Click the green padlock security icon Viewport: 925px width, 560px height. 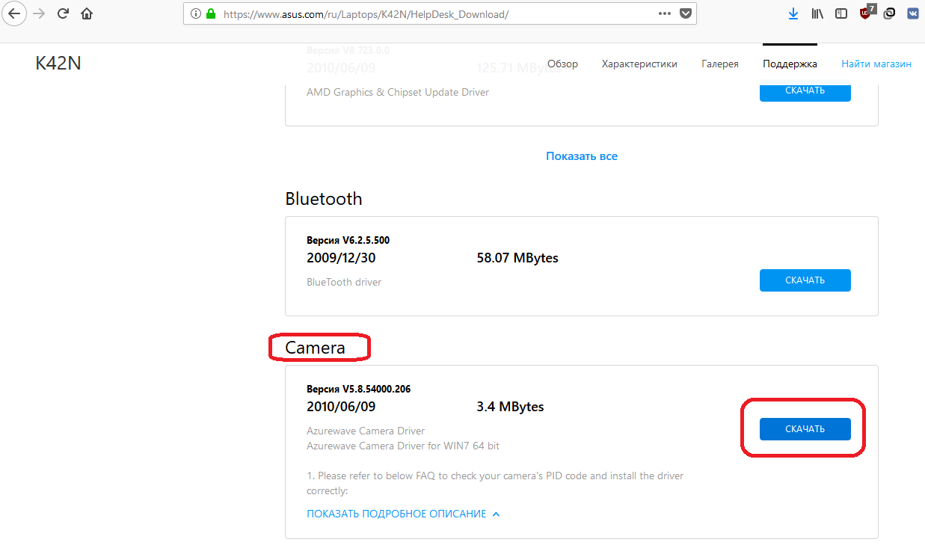[210, 13]
